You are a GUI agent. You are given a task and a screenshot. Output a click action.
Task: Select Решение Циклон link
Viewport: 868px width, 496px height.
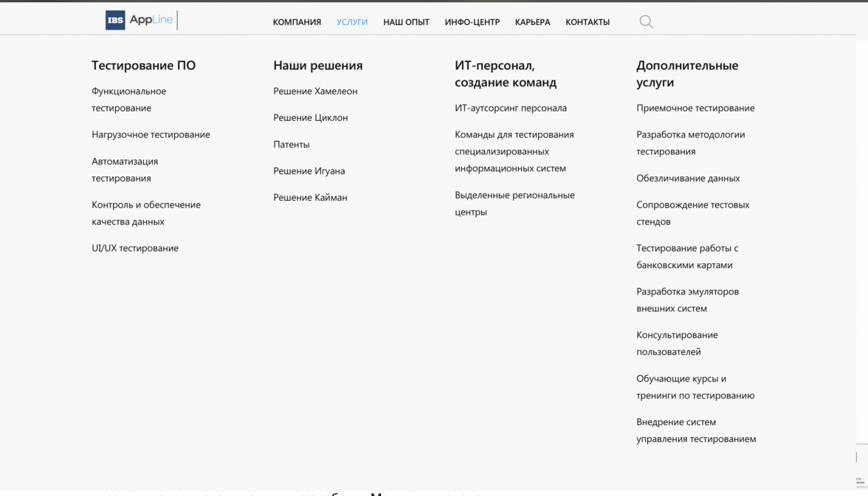[x=310, y=117]
